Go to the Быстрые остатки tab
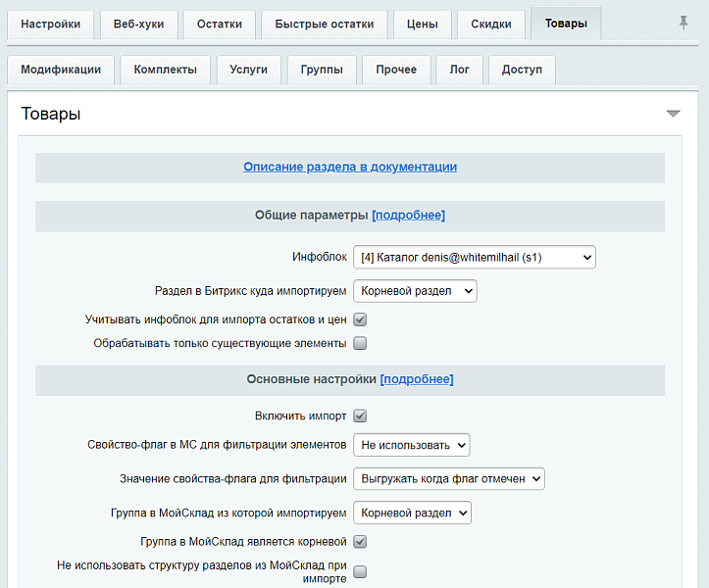Image resolution: width=709 pixels, height=588 pixels. click(x=324, y=24)
